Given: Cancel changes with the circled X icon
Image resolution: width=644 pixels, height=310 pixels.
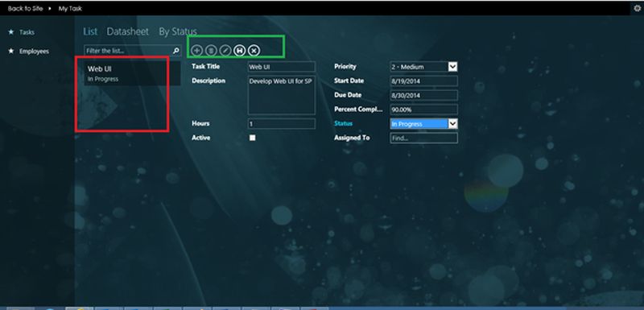Looking at the screenshot, I should (x=254, y=51).
